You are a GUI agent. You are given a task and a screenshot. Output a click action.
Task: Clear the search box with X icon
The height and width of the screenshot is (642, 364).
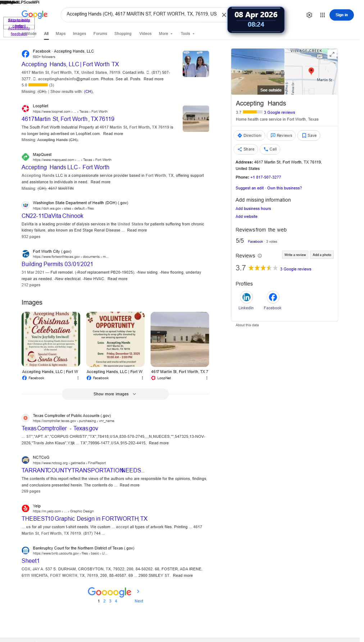(x=224, y=15)
